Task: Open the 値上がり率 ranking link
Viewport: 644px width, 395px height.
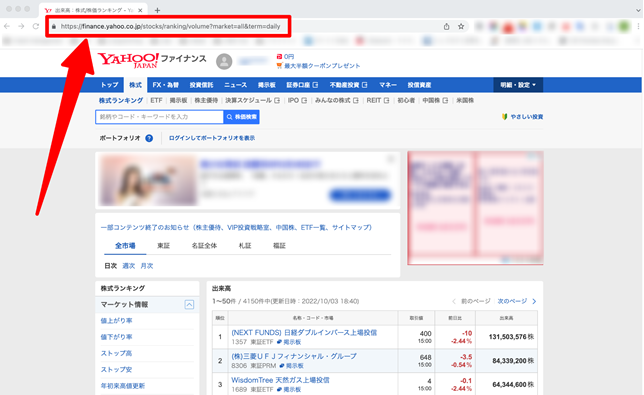Action: tap(117, 321)
